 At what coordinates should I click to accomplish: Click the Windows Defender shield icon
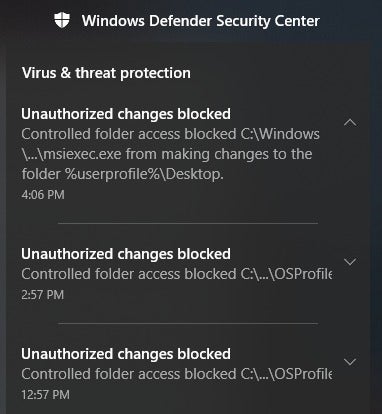coord(62,20)
